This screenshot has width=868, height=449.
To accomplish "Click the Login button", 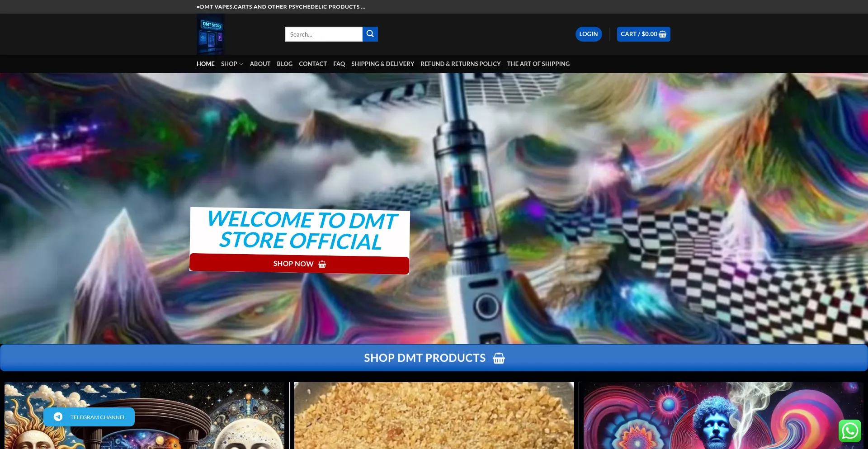I will click(x=589, y=34).
